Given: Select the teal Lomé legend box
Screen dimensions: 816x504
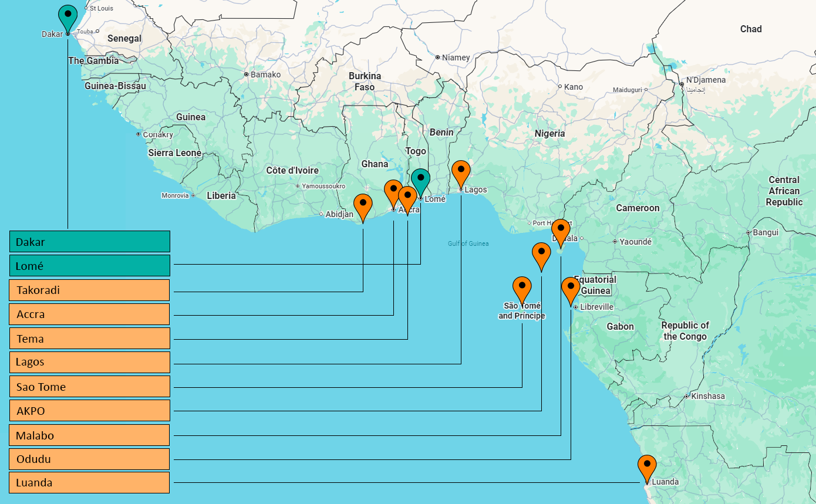Looking at the screenshot, I should point(90,266).
